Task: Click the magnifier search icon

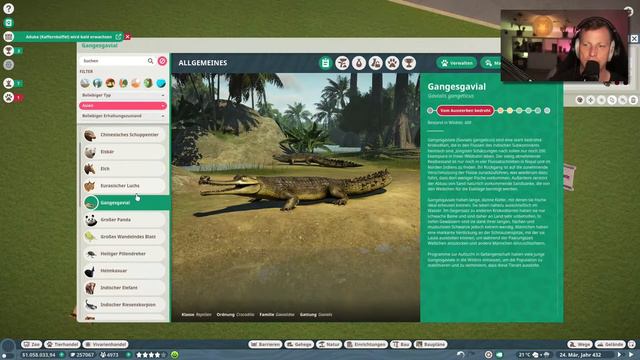Action: (150, 61)
